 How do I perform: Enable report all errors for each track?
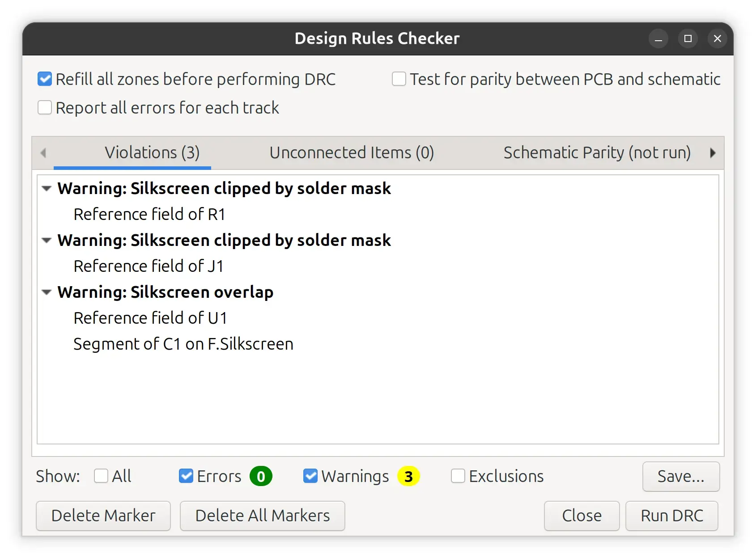click(x=45, y=108)
